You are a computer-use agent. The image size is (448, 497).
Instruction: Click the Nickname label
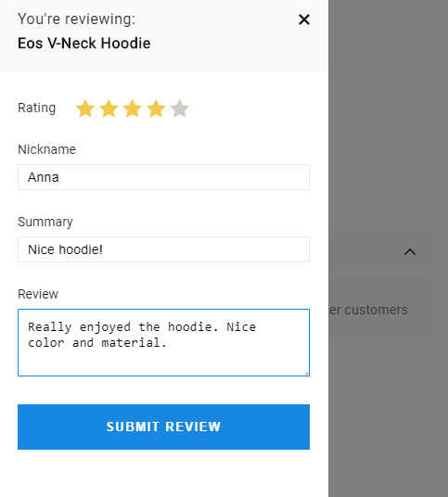[47, 149]
